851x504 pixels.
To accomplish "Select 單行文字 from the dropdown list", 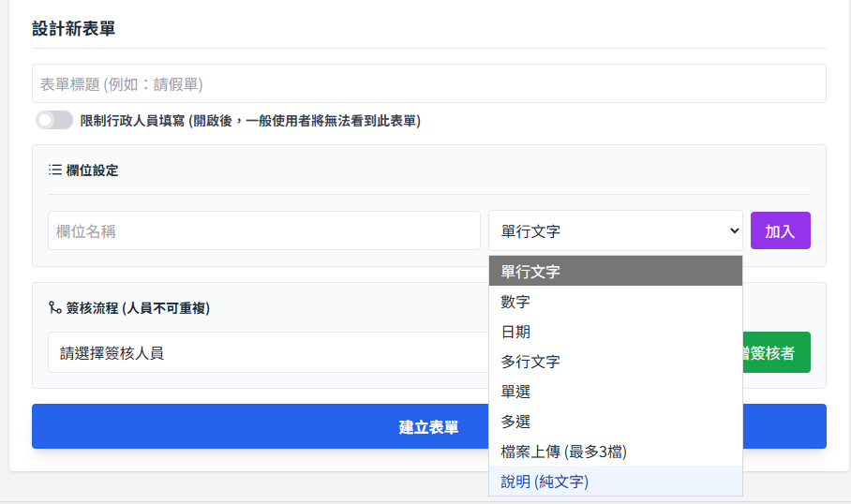I will click(x=615, y=272).
